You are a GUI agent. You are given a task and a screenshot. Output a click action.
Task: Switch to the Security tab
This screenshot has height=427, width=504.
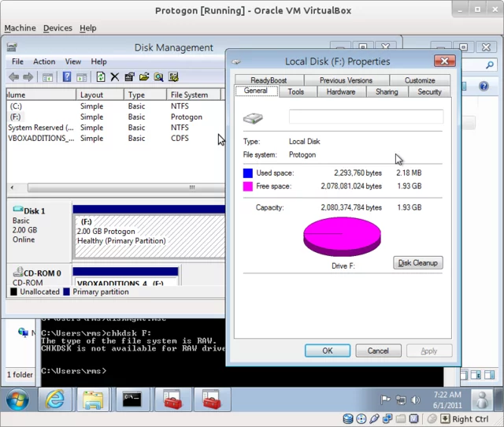point(429,91)
